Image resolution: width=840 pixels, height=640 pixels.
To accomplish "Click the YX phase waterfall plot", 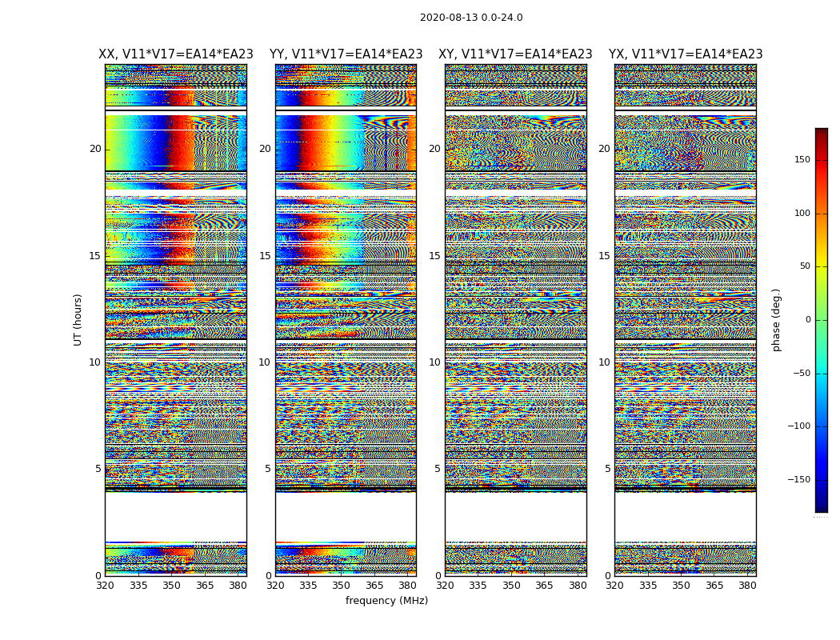I will [686, 320].
